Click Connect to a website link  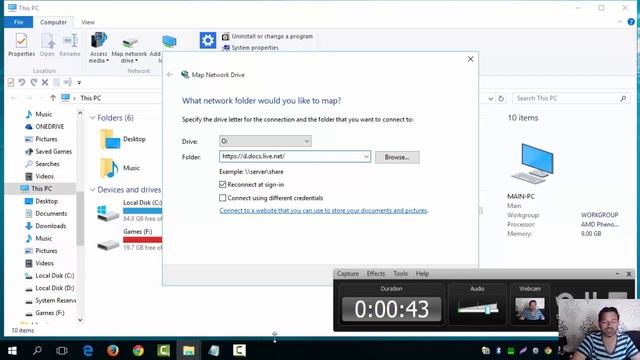point(324,211)
